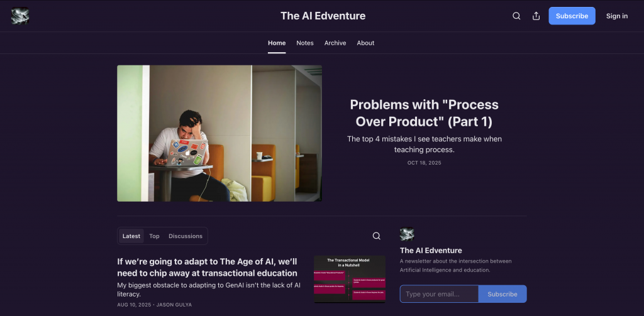Click Subscribe next to the email field
This screenshot has width=644, height=316.
click(x=502, y=294)
